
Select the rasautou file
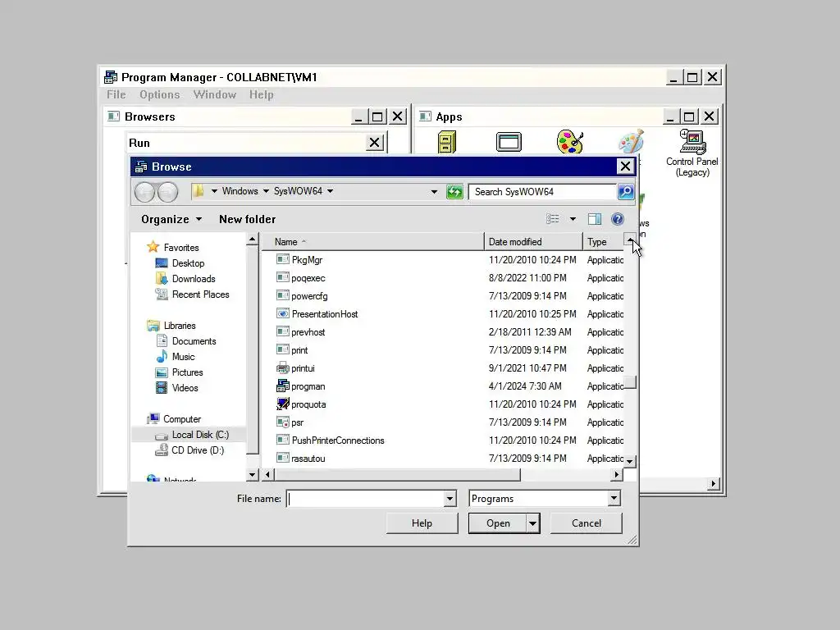click(x=300, y=459)
